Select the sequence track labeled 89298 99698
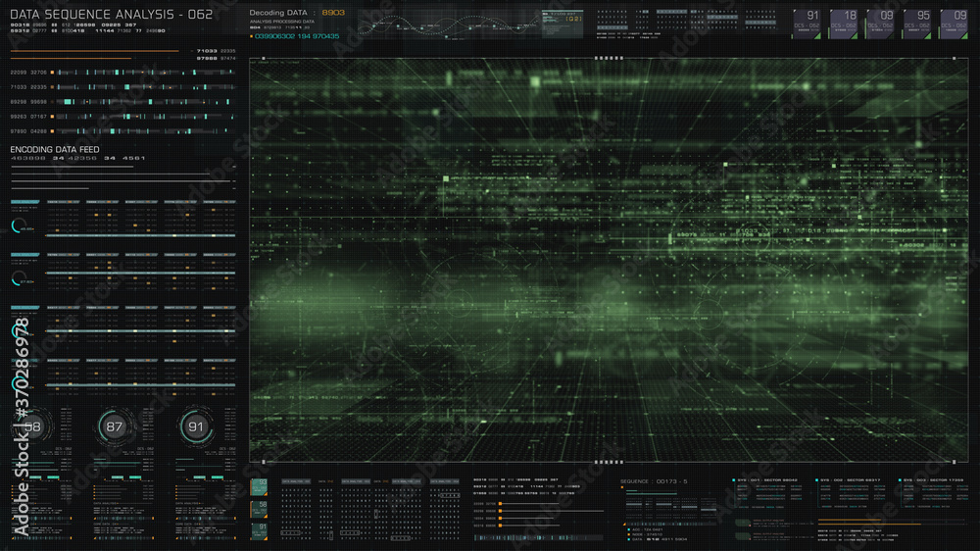The image size is (980, 551). pyautogui.click(x=122, y=101)
